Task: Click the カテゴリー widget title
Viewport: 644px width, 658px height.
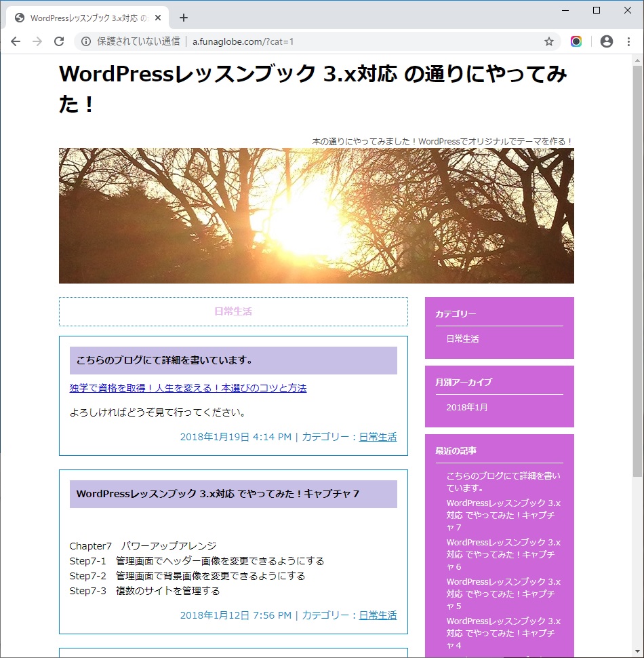Action: [x=456, y=314]
